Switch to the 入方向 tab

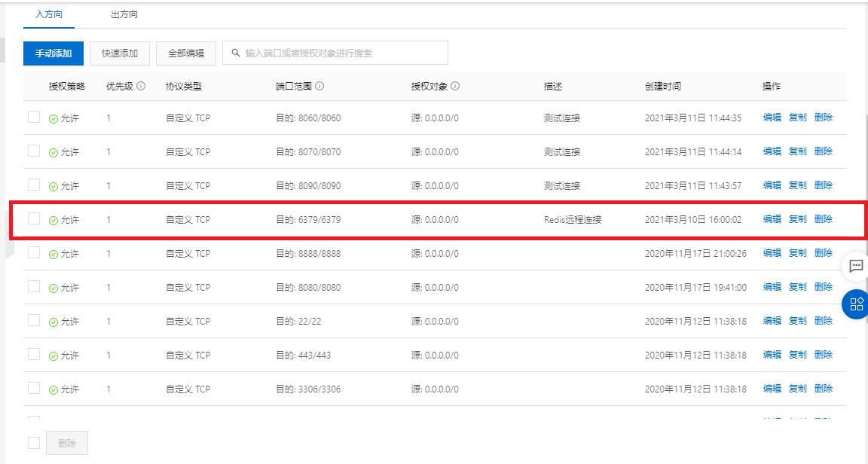[x=49, y=14]
